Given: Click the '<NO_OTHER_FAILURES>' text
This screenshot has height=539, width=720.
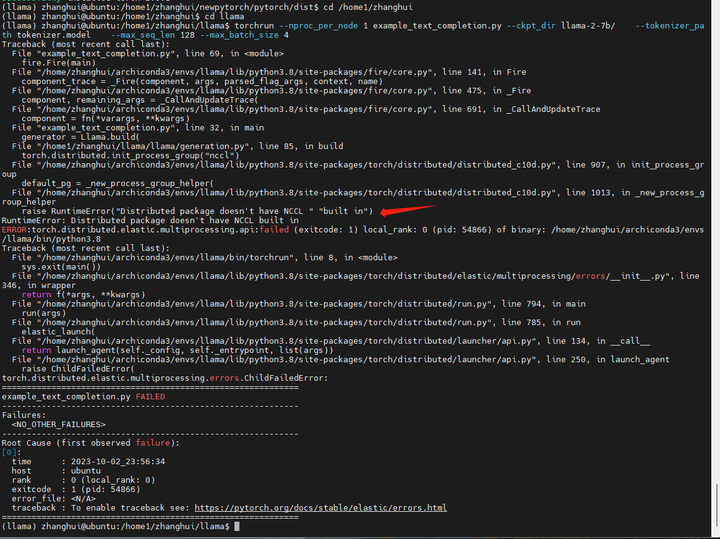Looking at the screenshot, I should coord(58,424).
